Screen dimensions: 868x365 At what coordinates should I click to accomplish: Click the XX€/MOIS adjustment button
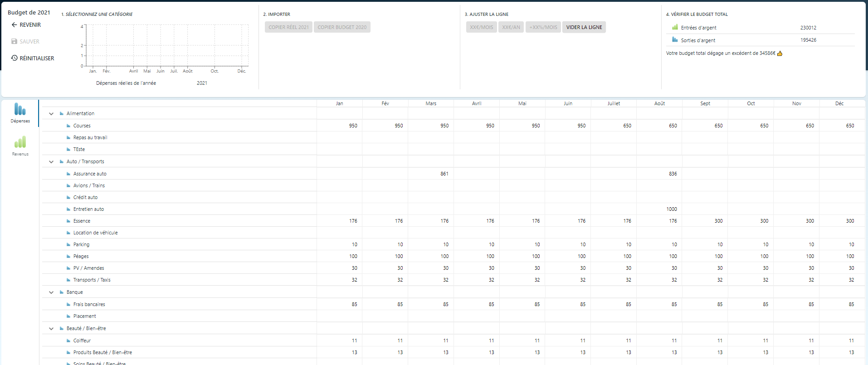[x=481, y=27]
